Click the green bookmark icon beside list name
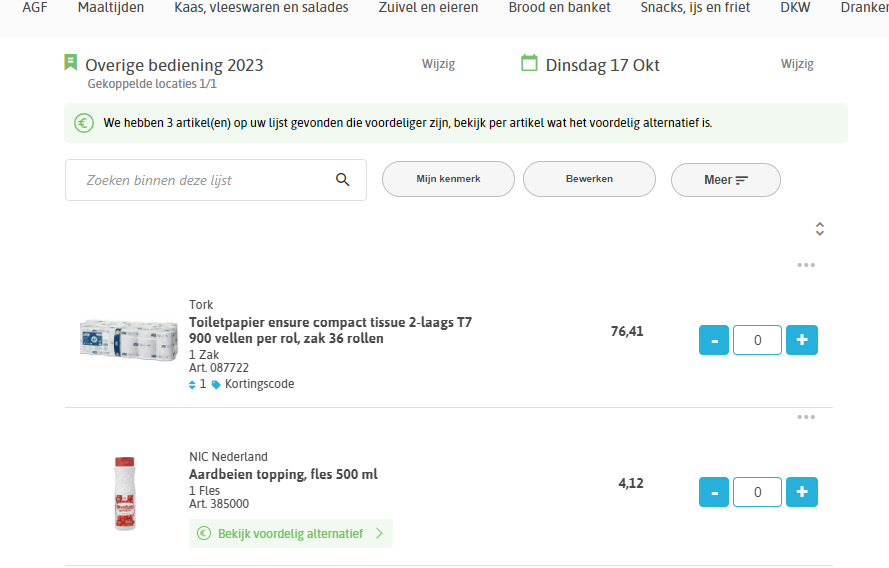This screenshot has width=889, height=568. point(70,62)
